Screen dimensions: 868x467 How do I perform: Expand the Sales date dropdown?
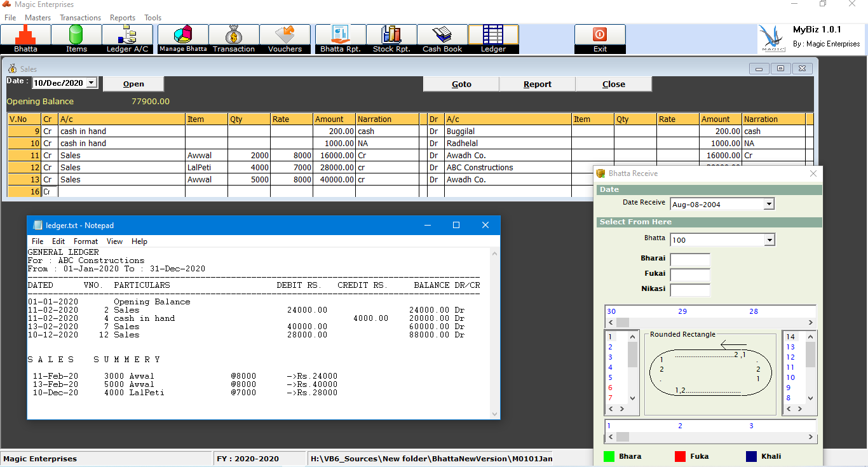click(92, 83)
